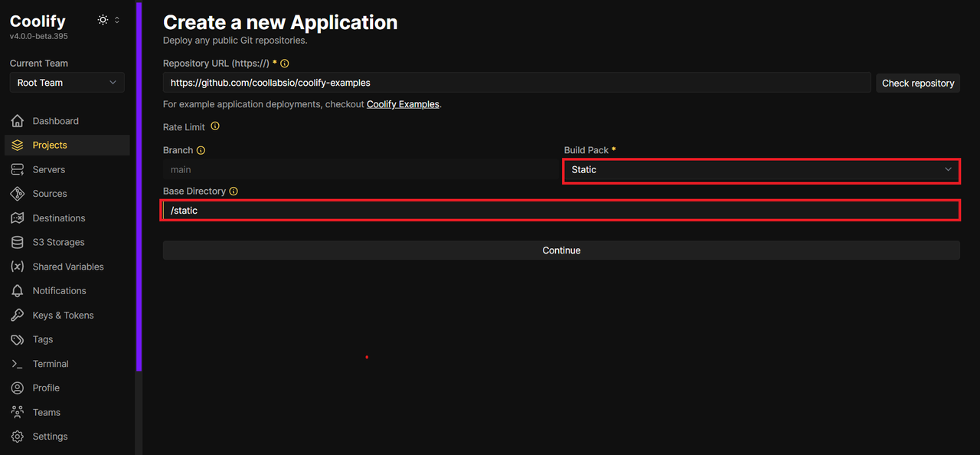Go to Keys & Tokens

click(67, 315)
